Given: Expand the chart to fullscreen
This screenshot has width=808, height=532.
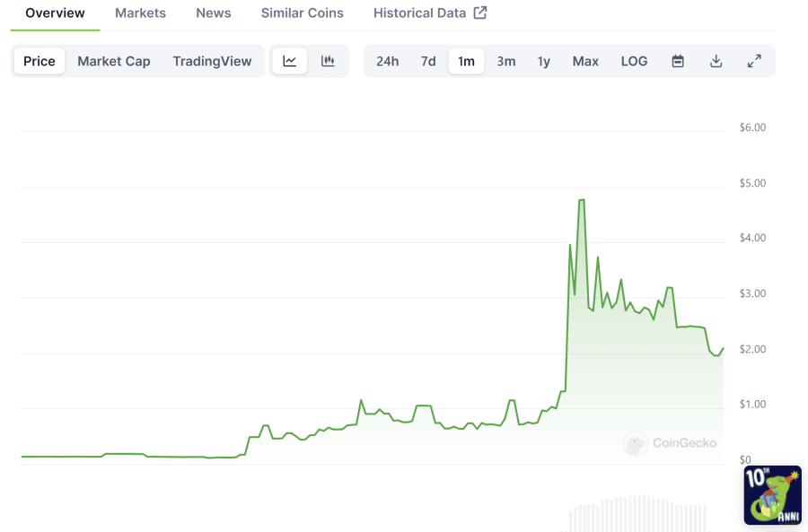Looking at the screenshot, I should (x=754, y=60).
